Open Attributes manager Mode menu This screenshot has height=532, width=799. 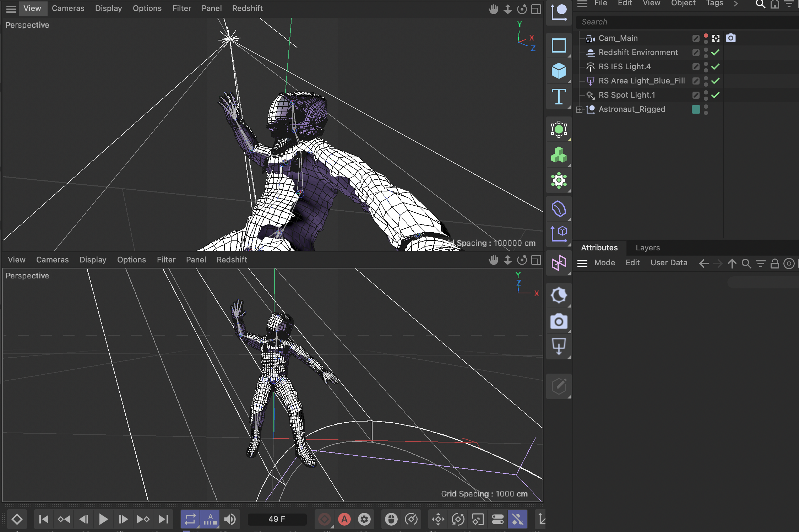[604, 263]
